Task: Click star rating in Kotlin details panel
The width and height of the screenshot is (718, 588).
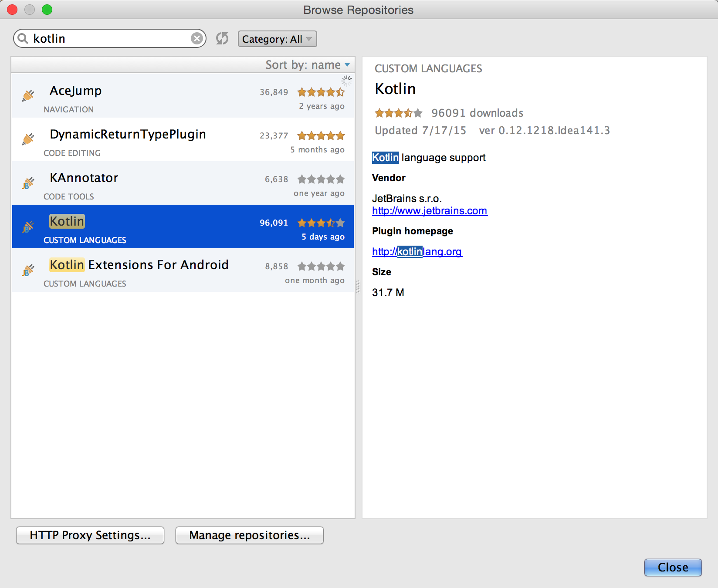Action: 399,113
